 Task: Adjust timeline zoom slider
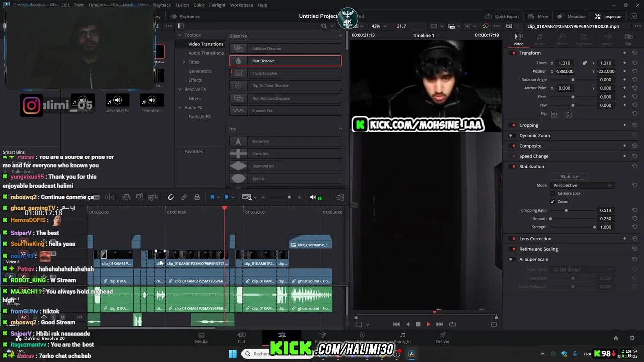pyautogui.click(x=289, y=197)
